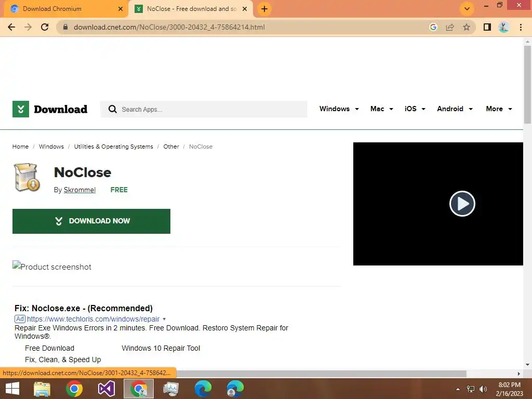
Task: Bookmark this page with the star icon
Action: 467,27
